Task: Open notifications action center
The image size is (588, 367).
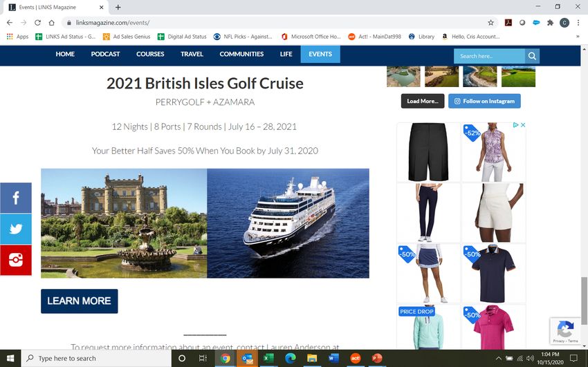Action: 573,359
